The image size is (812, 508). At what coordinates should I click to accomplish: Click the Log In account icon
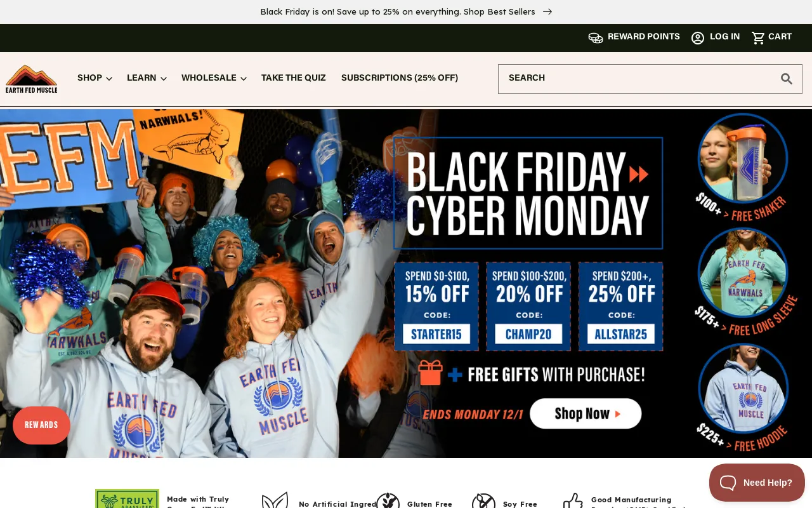click(698, 37)
